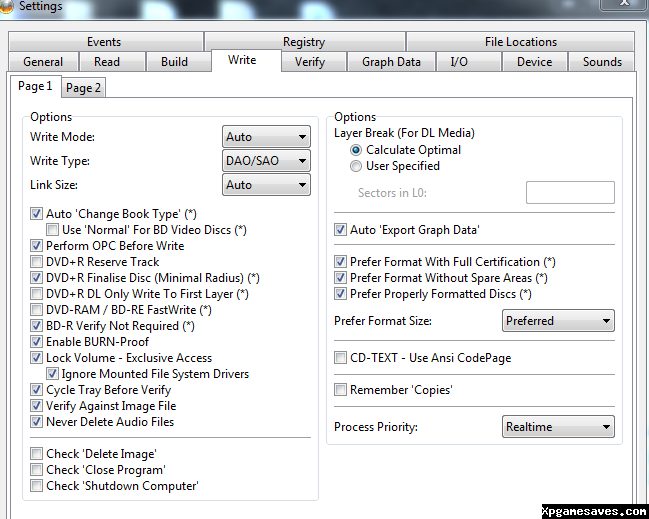
Task: Select the User Specified layer break option
Action: coord(356,166)
